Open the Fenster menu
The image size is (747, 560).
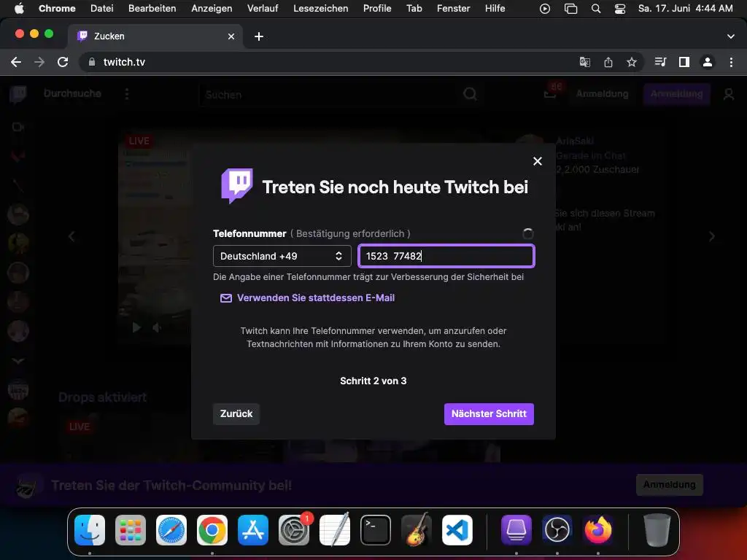[x=453, y=8]
